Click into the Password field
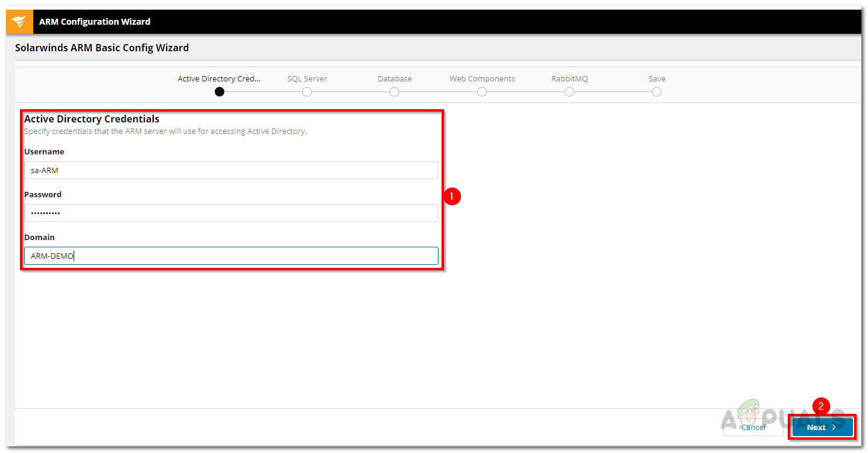 click(x=231, y=213)
